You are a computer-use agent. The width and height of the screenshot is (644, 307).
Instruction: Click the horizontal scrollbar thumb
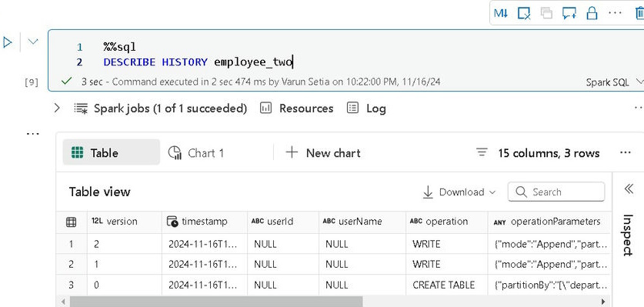(216, 302)
